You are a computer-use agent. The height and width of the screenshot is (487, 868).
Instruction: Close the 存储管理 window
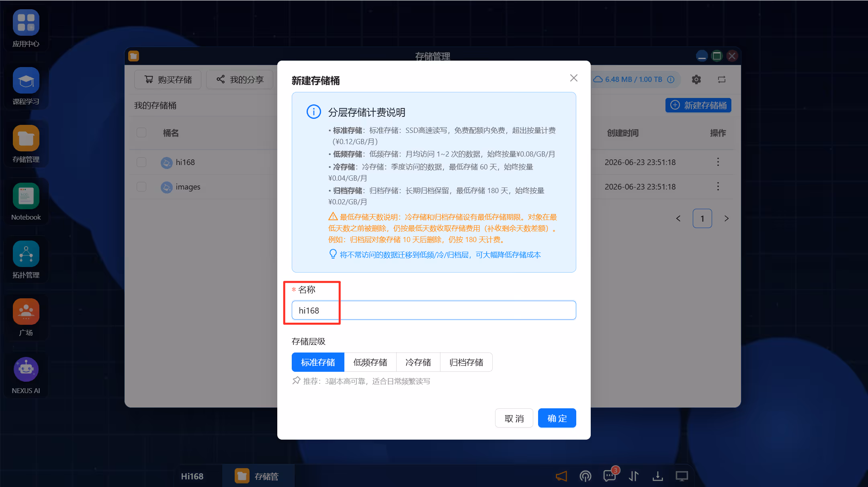coord(732,56)
